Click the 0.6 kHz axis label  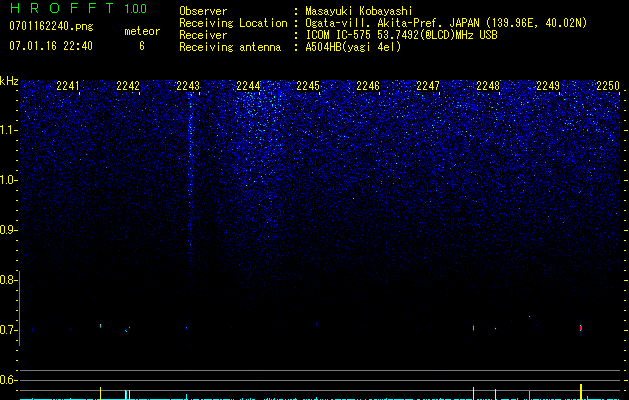(8, 380)
